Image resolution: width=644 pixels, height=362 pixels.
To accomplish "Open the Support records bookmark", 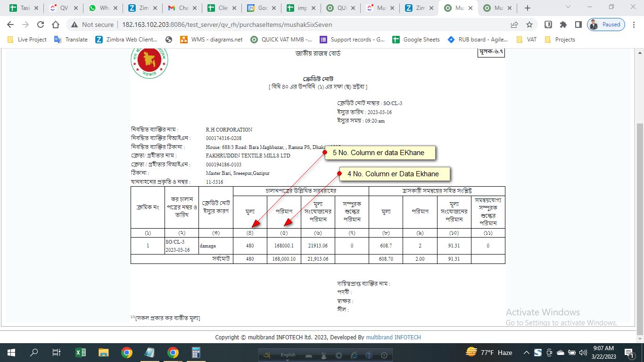I will coord(352,40).
